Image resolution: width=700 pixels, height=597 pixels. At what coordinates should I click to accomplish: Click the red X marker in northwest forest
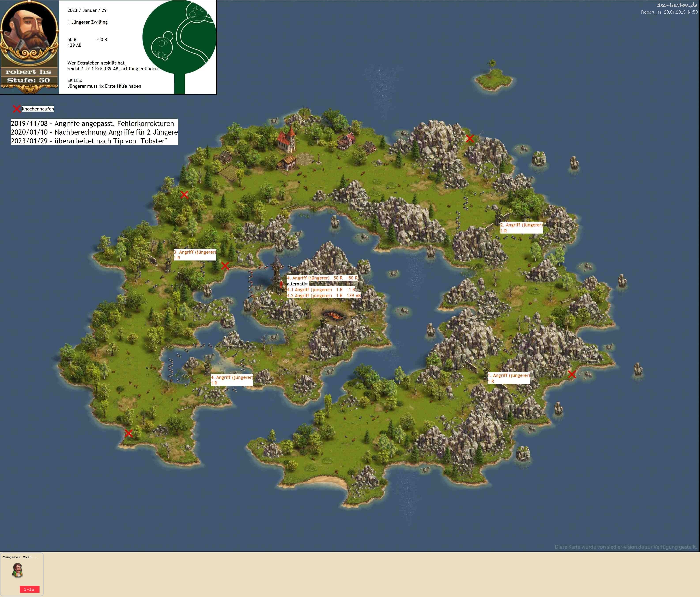(184, 194)
